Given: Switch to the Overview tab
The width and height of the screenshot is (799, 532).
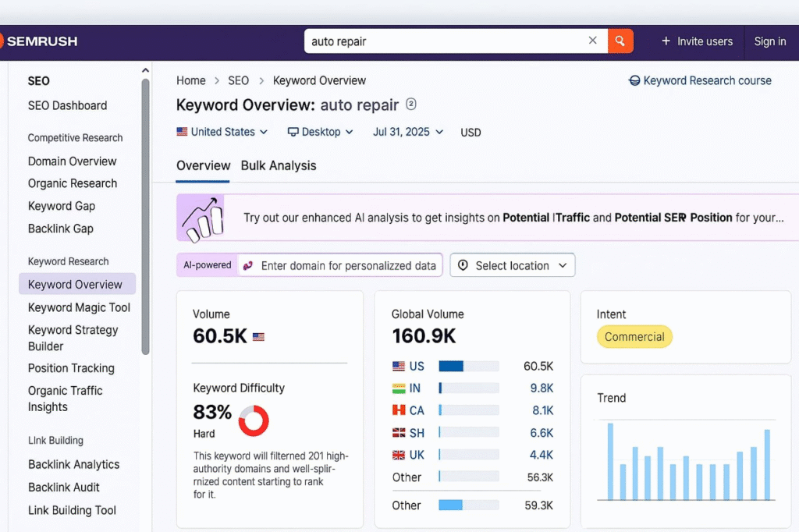Looking at the screenshot, I should pos(204,165).
